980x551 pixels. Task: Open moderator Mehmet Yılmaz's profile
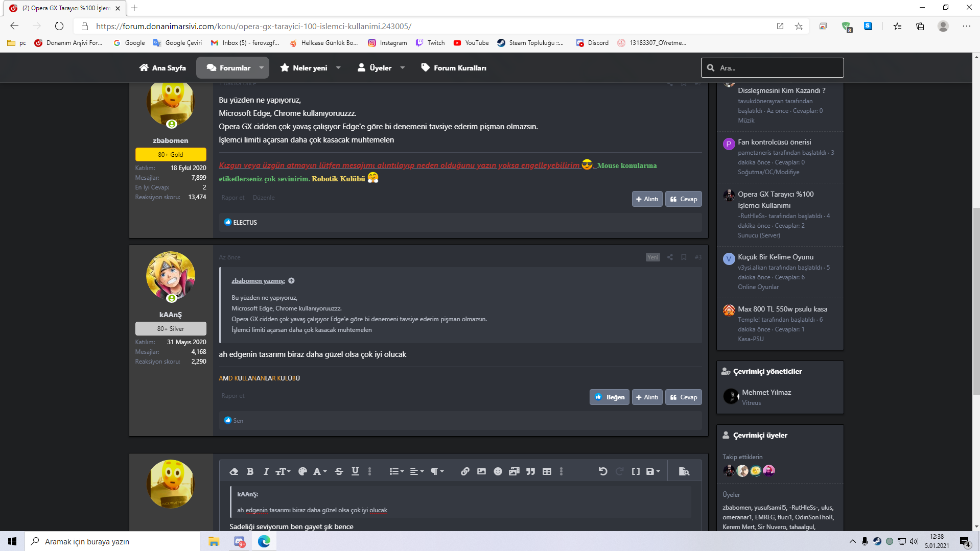pos(766,393)
